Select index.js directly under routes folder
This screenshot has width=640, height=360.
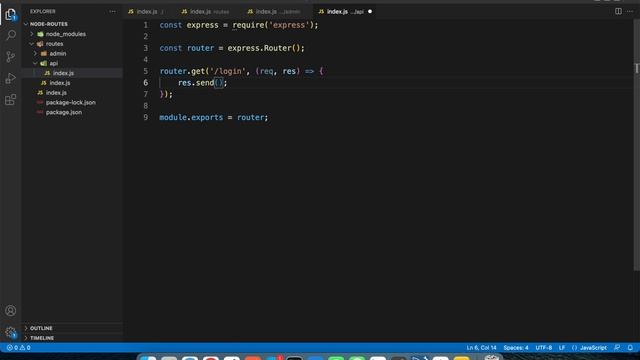[x=60, y=83]
